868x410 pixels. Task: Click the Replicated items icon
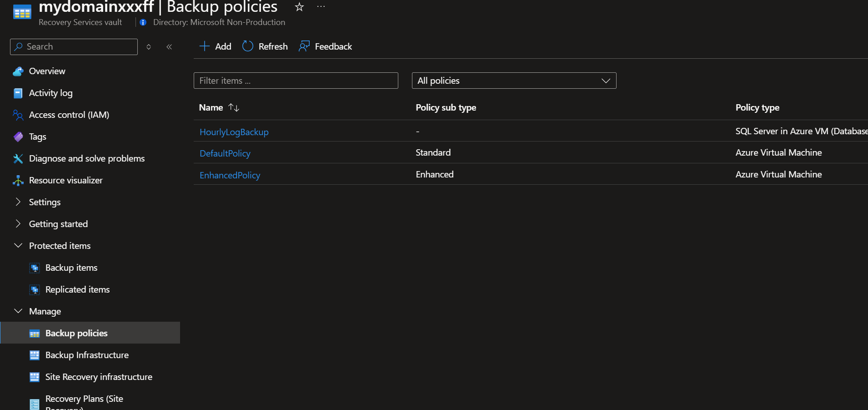tap(35, 290)
